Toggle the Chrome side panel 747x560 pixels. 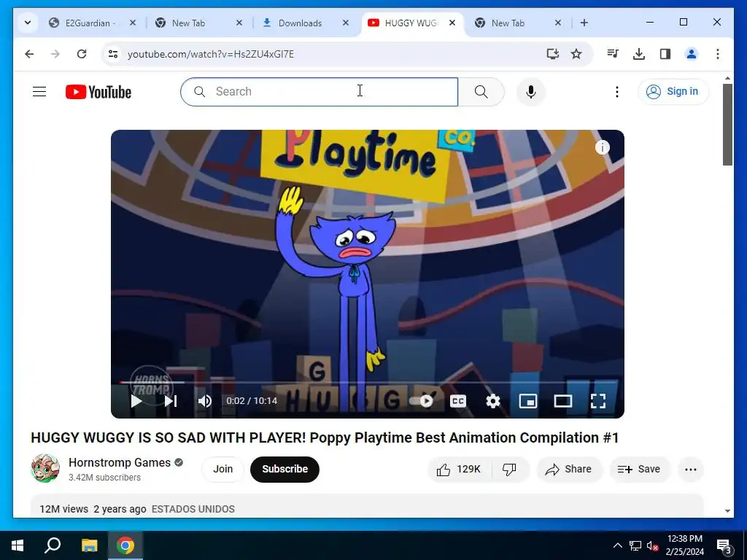pos(665,54)
